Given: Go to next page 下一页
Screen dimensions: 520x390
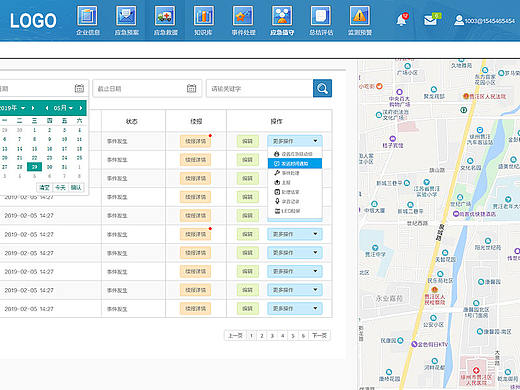Looking at the screenshot, I should pyautogui.click(x=319, y=336).
